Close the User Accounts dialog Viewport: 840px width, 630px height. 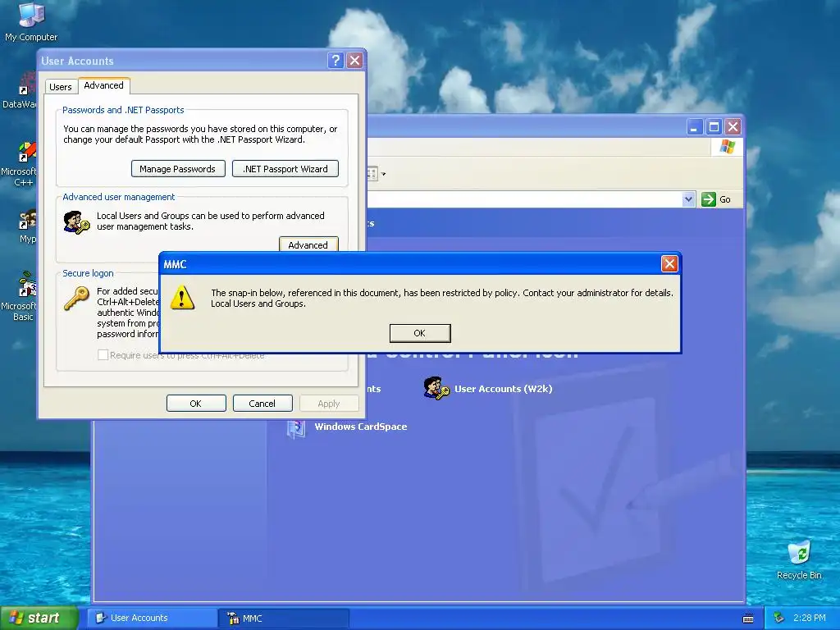354,61
